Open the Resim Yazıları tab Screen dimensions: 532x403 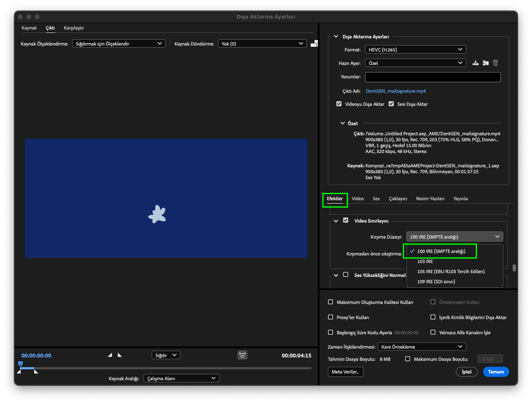tap(430, 199)
